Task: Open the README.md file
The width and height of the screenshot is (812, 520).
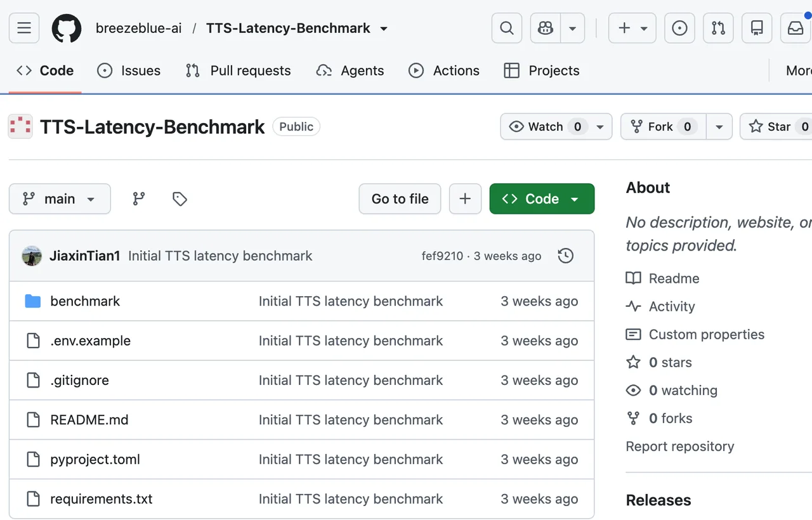Action: 89,420
